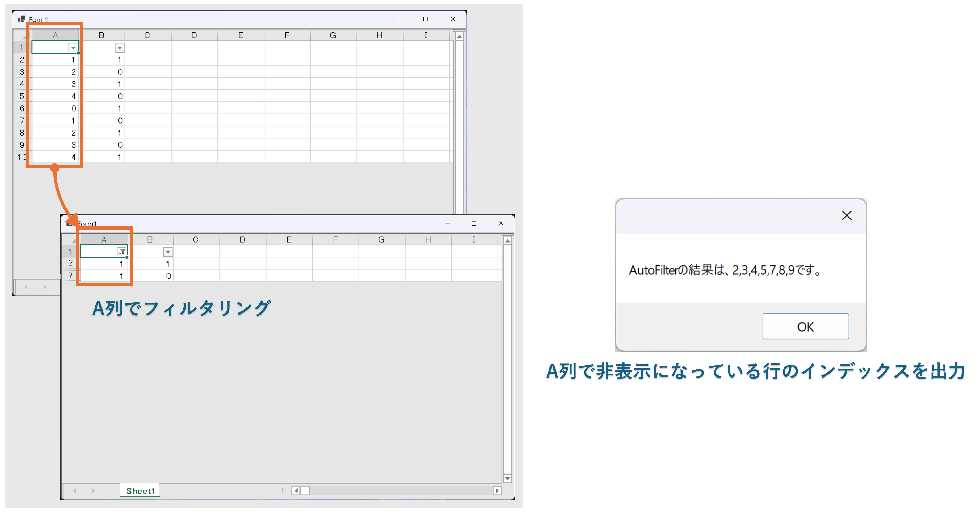Click cell A10 with value 4 in back window

click(55, 157)
